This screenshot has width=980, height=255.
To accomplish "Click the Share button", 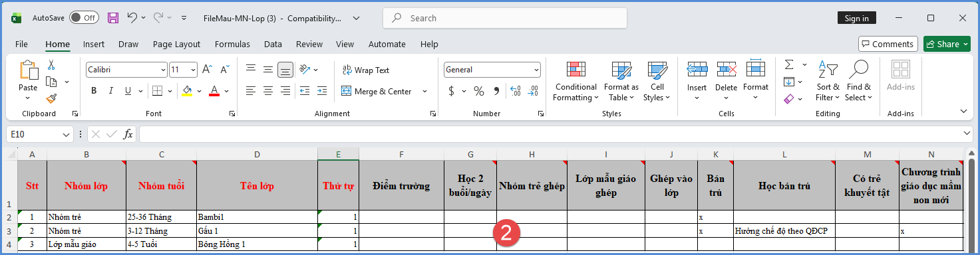I will pyautogui.click(x=948, y=44).
